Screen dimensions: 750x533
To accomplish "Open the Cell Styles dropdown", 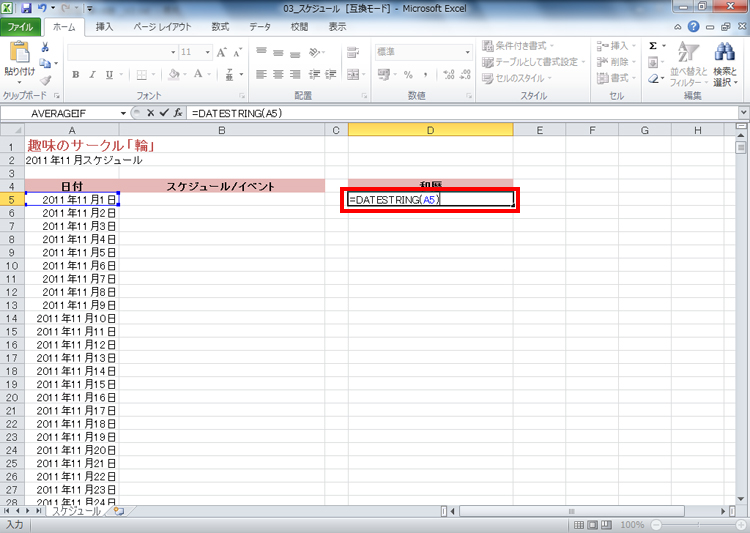I will [x=517, y=78].
